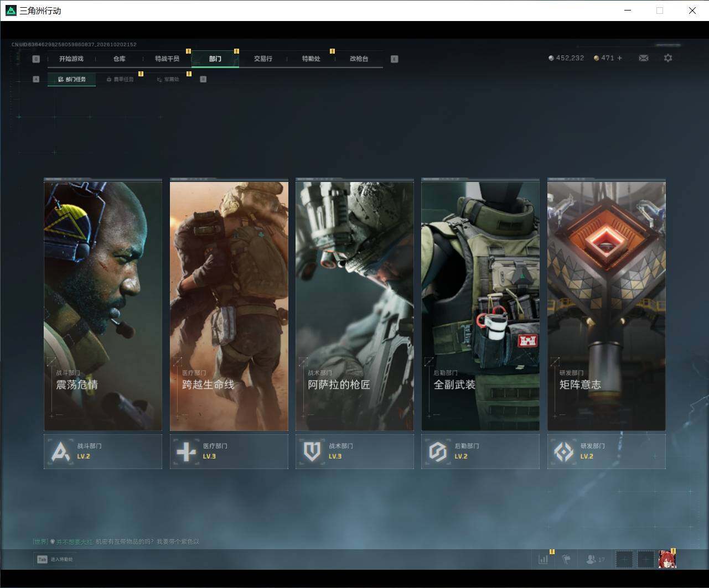Click the D key sub-tab right icon

pyautogui.click(x=203, y=79)
